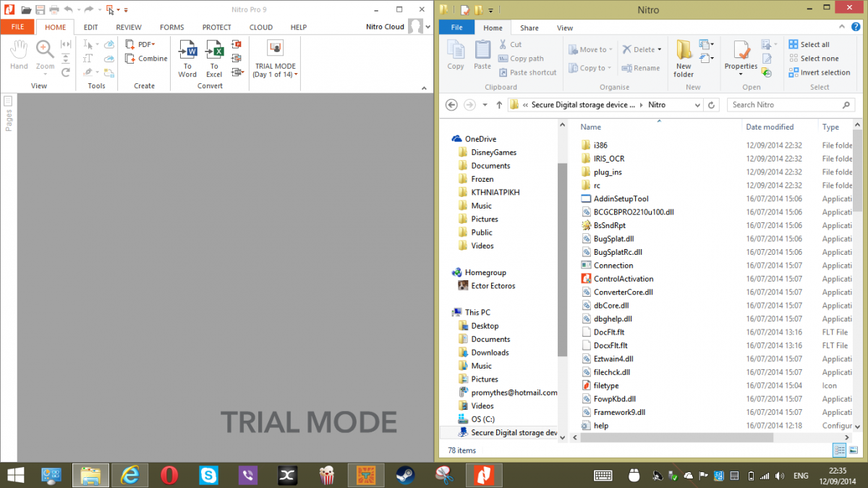
Task: Open the FILE menu in Nitro Pro
Action: 17,28
